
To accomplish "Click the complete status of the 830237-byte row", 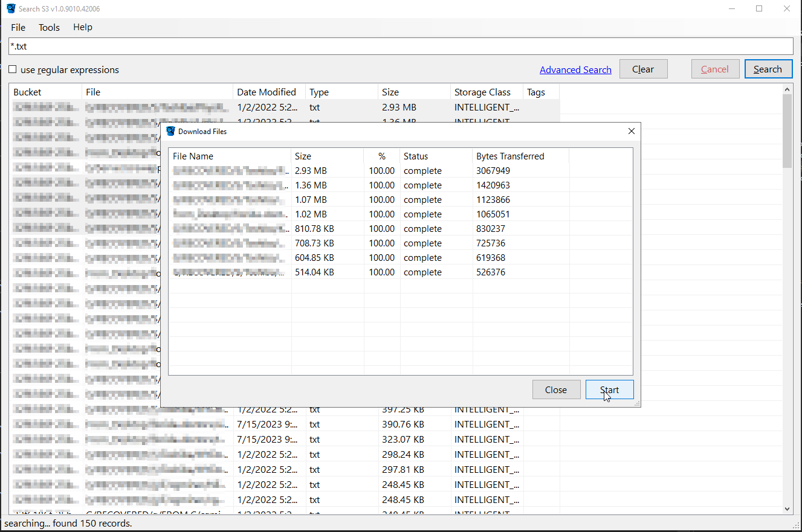I will click(422, 228).
